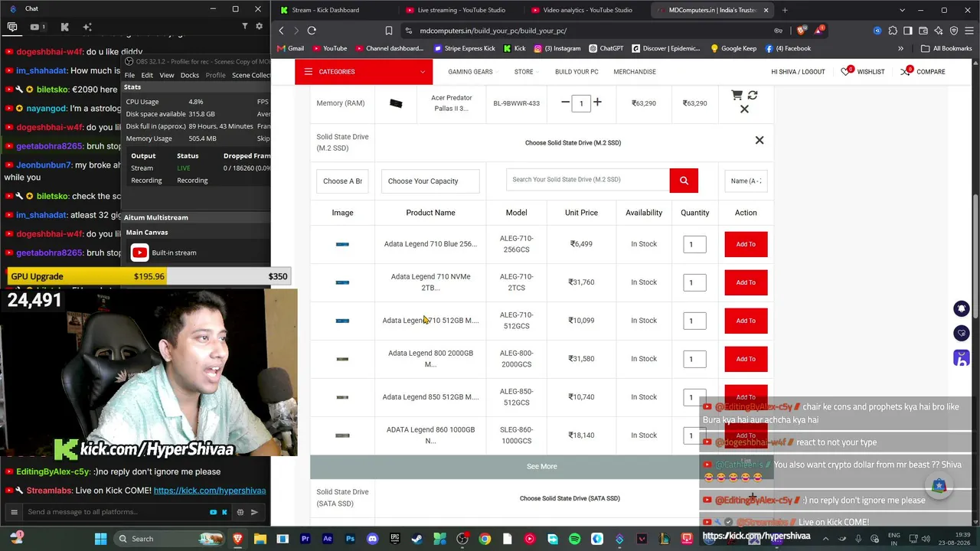
Task: Open chat settings gear
Action: tap(259, 27)
